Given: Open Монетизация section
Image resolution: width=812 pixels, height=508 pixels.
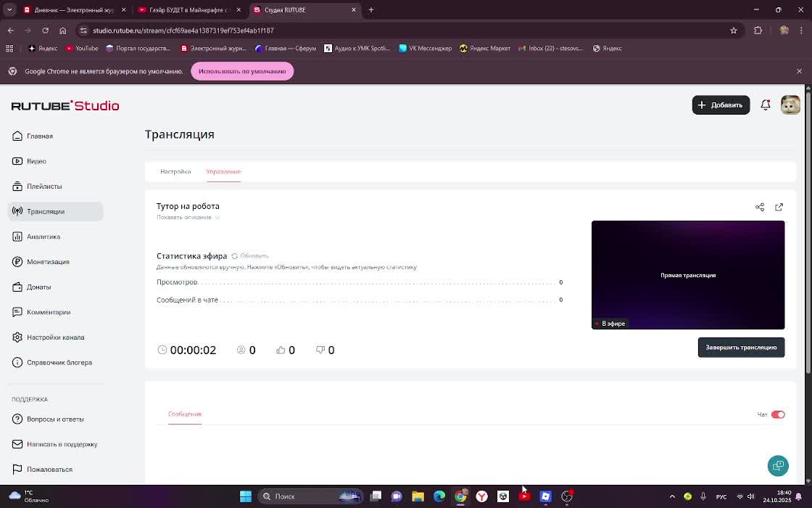Looking at the screenshot, I should coord(41,262).
